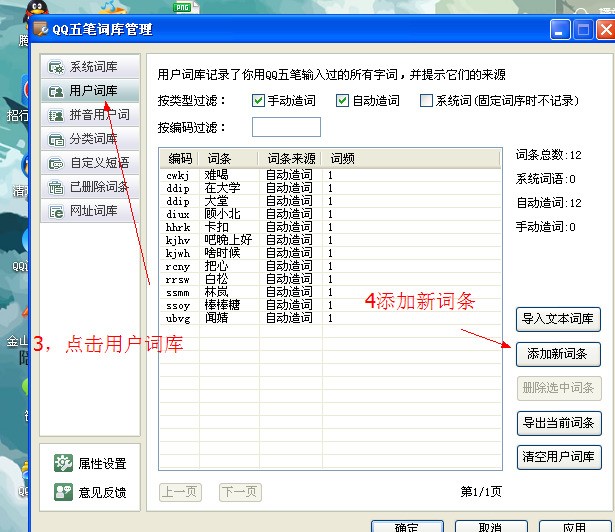Screen dimensions: 615x532
Task: Open the 拼音用户词 tab
Action: [x=90, y=115]
